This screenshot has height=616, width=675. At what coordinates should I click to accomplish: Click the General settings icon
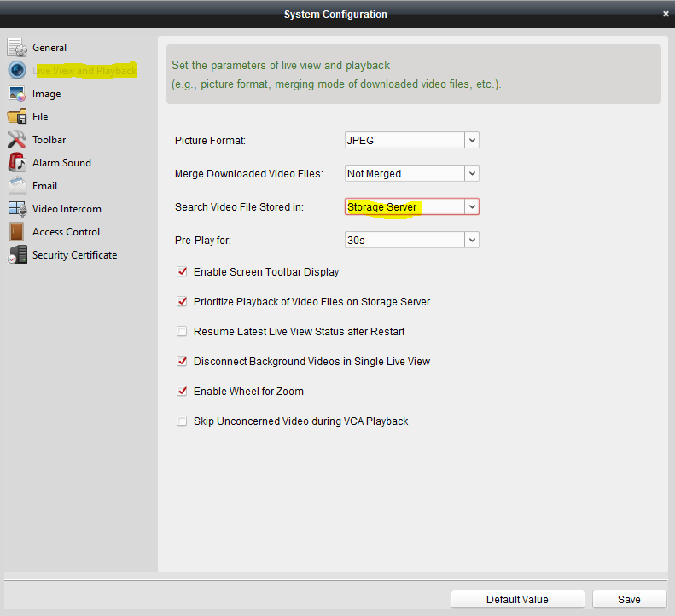(x=17, y=48)
